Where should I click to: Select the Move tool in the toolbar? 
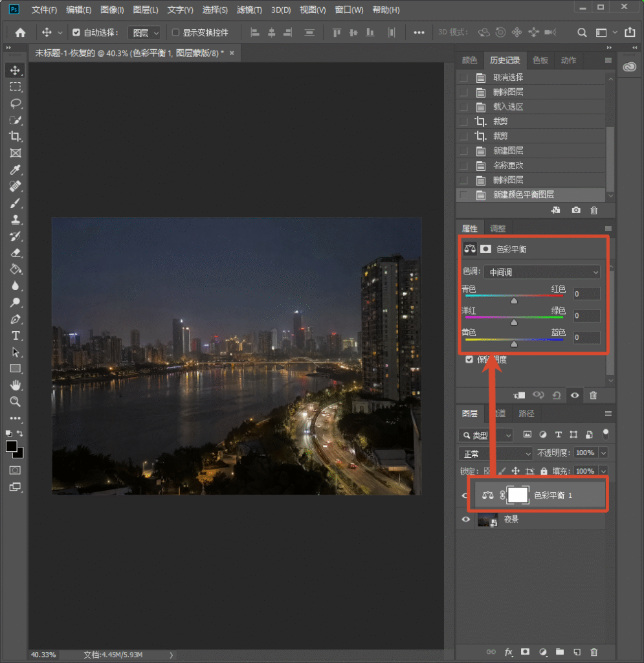point(16,70)
